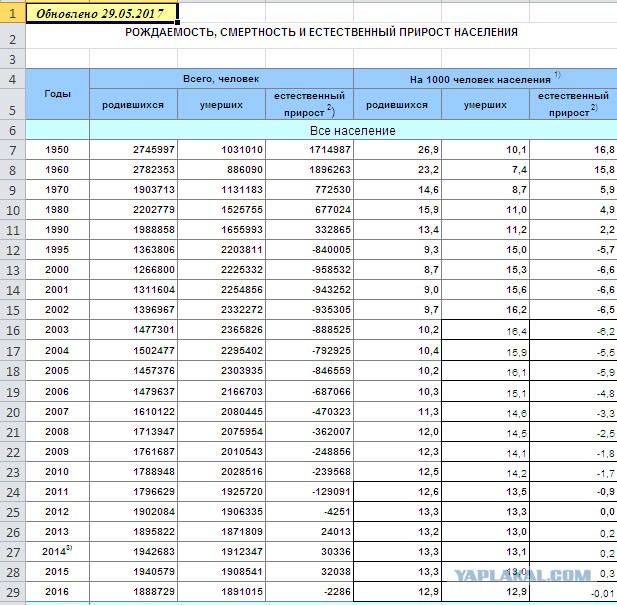Select deaths value 1655993
Image resolution: width=617 pixels, height=605 pixels.
click(x=222, y=230)
